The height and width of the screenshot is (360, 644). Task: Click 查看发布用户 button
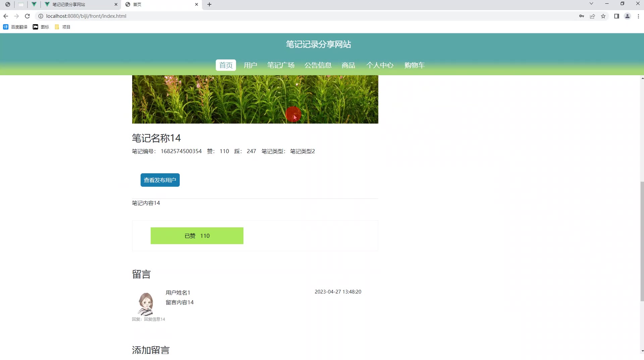(x=160, y=180)
